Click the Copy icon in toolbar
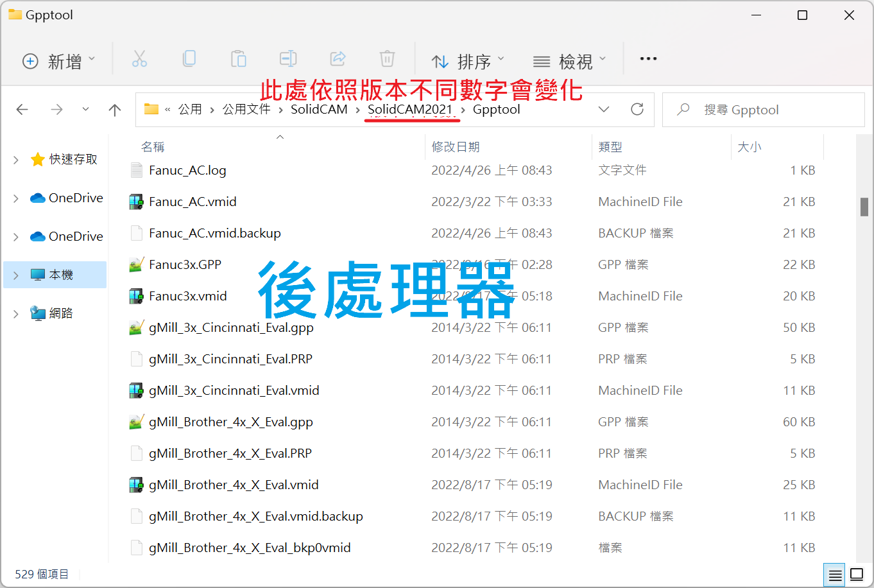Screen dimensions: 874x588 point(189,60)
